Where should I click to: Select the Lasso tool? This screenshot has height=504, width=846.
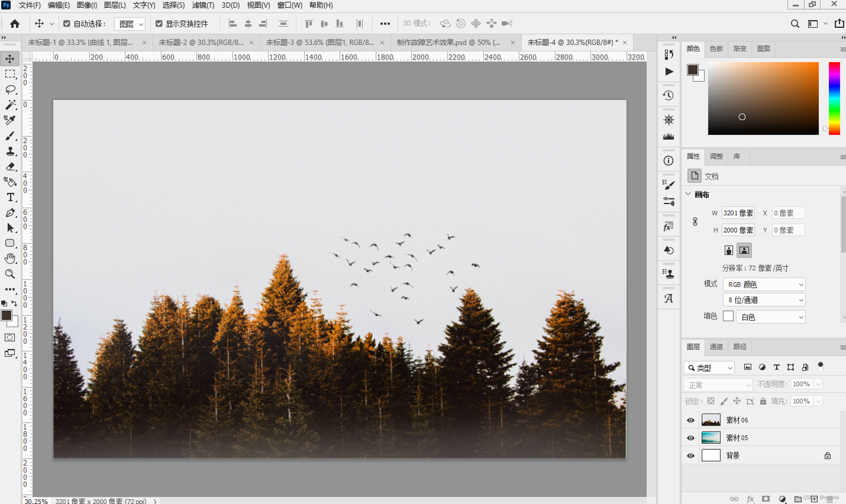click(10, 89)
